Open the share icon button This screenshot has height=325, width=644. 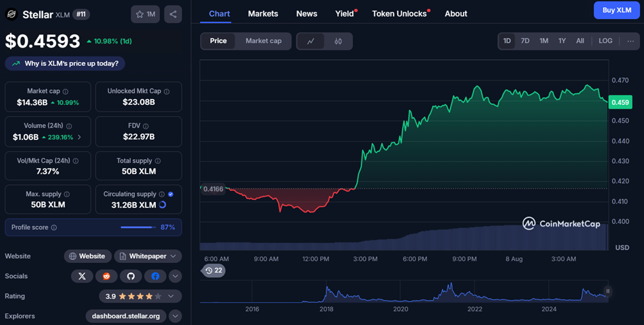coord(173,15)
